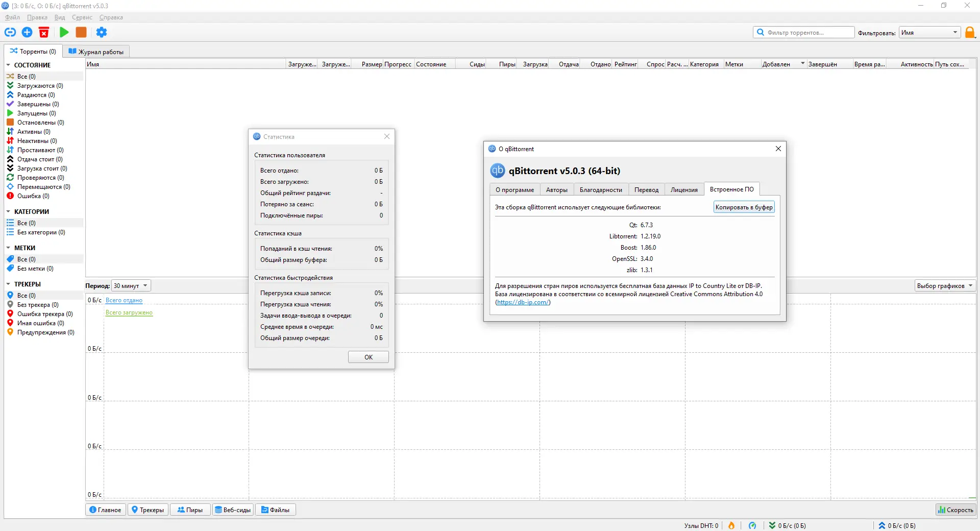The image size is (980, 531).
Task: Open the Главное bottom panel tab
Action: click(106, 510)
